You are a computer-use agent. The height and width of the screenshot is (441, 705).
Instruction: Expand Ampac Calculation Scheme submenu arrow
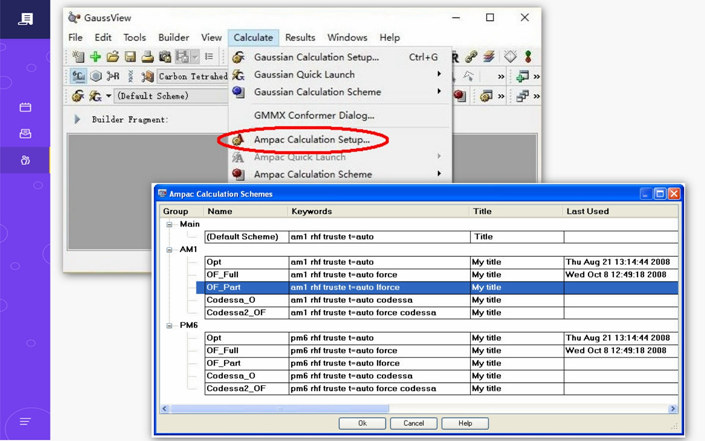coord(439,174)
